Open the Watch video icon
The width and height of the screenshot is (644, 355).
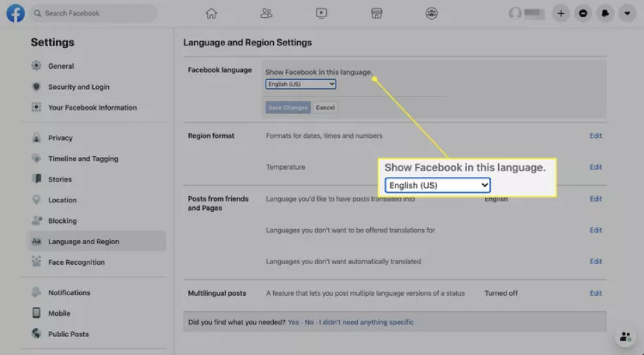[x=321, y=13]
